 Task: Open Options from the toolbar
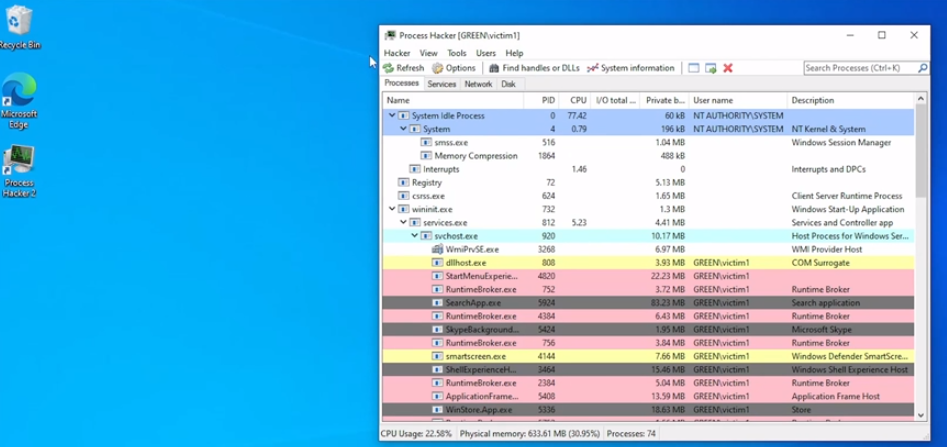(x=454, y=68)
